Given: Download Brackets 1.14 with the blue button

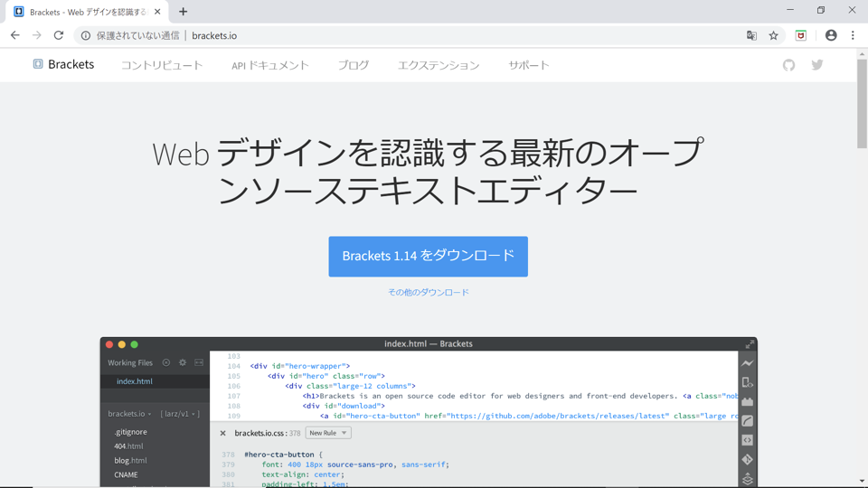Looking at the screenshot, I should 428,256.
